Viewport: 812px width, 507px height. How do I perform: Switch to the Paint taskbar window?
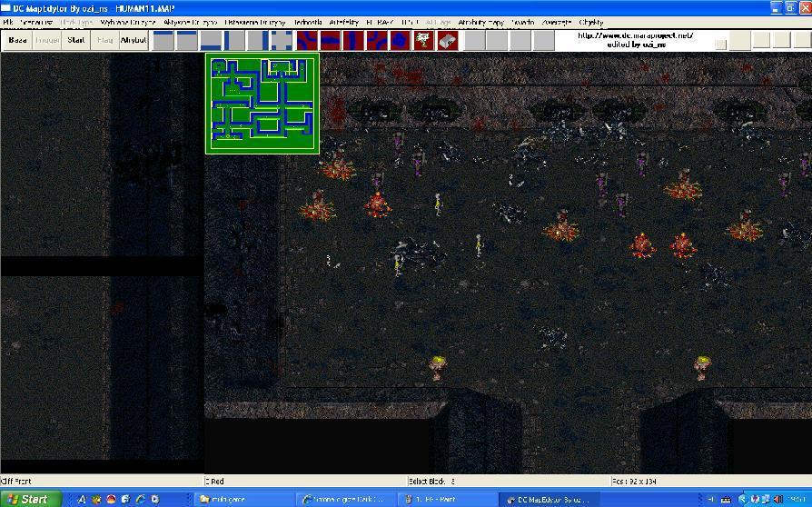pos(448,499)
